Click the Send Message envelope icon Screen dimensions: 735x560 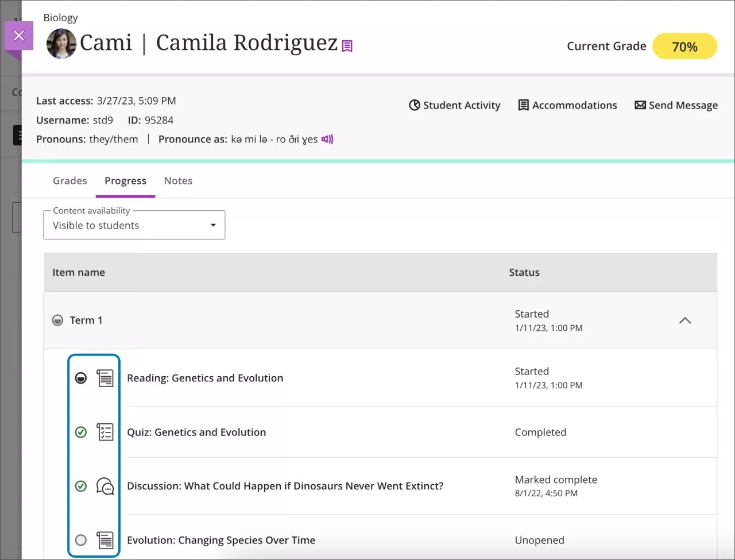pyautogui.click(x=640, y=105)
